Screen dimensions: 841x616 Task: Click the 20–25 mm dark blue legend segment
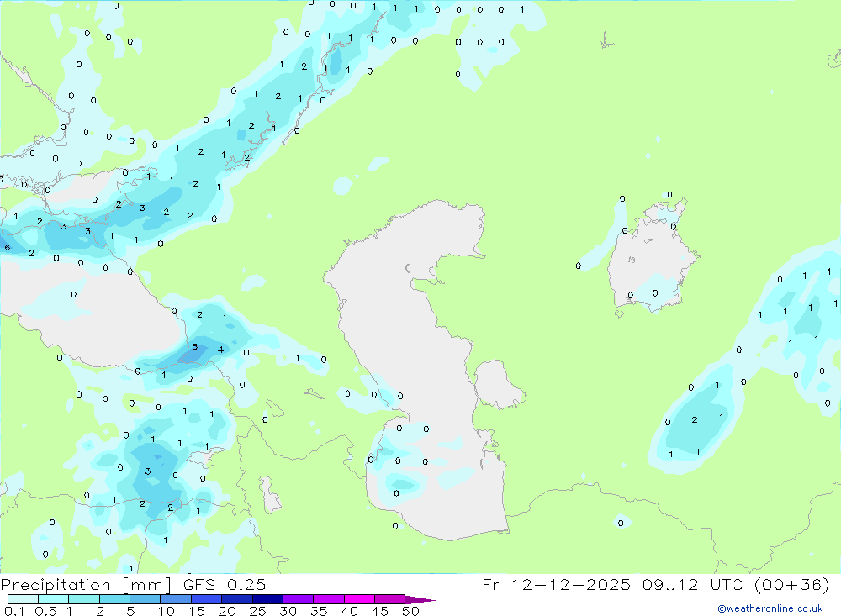[x=236, y=599]
